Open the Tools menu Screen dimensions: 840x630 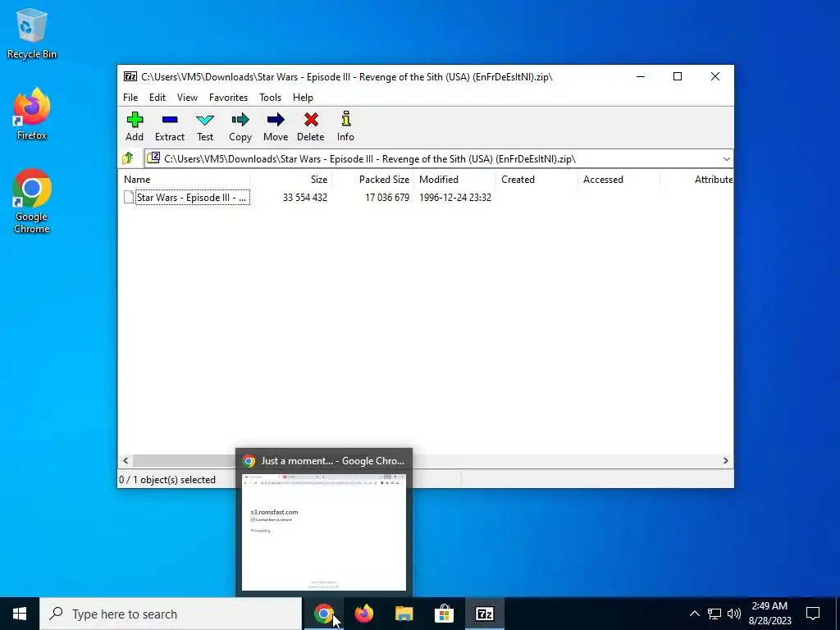(270, 98)
